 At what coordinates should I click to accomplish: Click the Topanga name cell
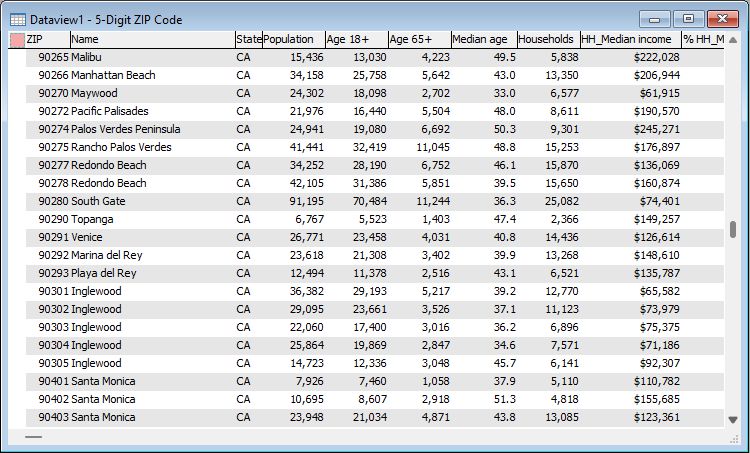[x=92, y=219]
